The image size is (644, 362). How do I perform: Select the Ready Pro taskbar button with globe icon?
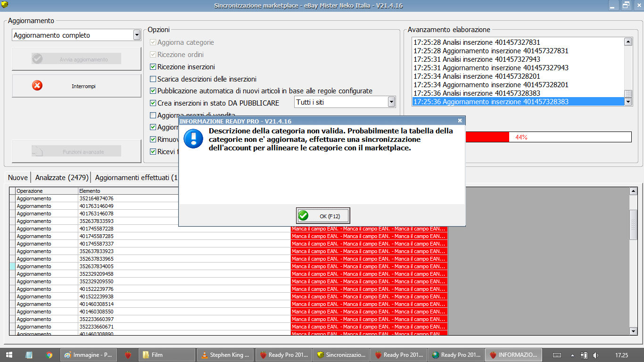[x=456, y=355]
